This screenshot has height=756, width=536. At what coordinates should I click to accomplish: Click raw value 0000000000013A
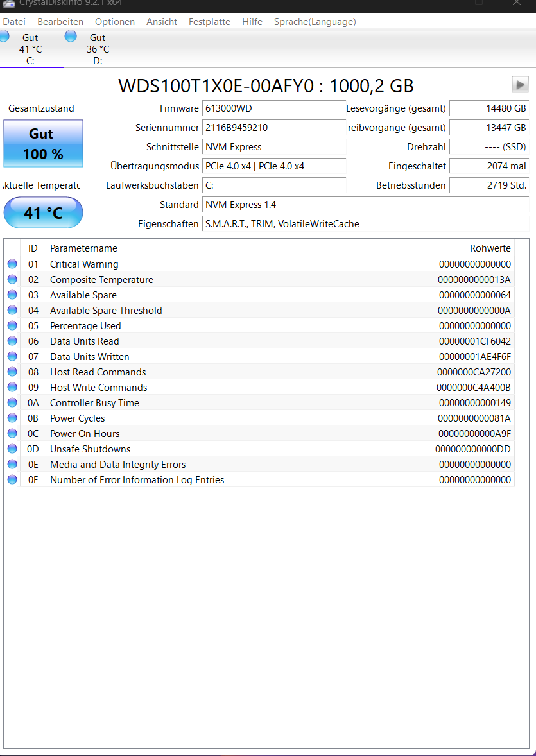click(x=474, y=280)
